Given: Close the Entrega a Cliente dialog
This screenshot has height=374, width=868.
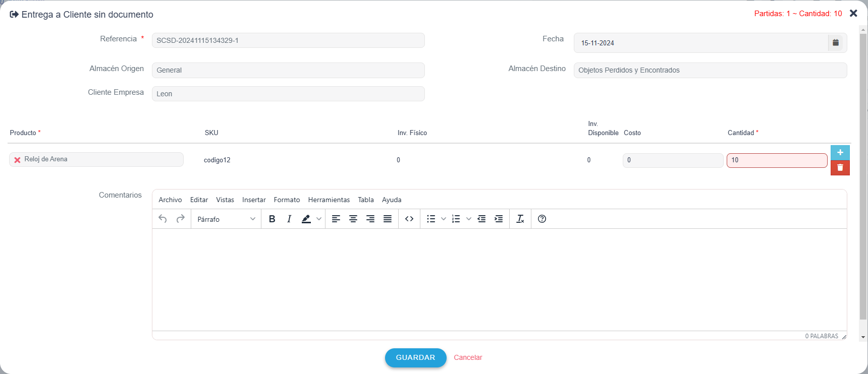Looking at the screenshot, I should coord(853,13).
